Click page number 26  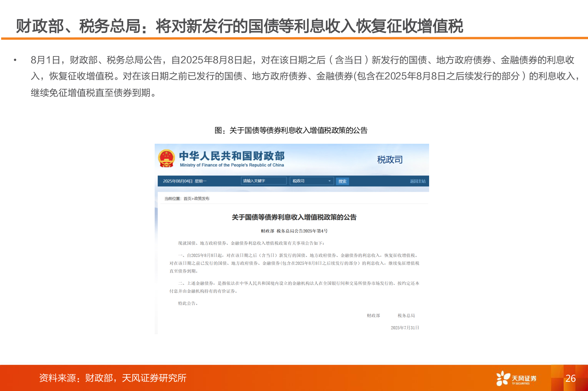571,378
